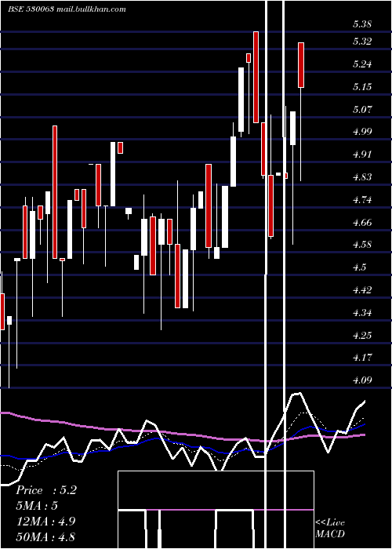This screenshot has height=549, width=392.
Task: Select the '50MA : 4.8' legend entry
Action: [x=45, y=536]
